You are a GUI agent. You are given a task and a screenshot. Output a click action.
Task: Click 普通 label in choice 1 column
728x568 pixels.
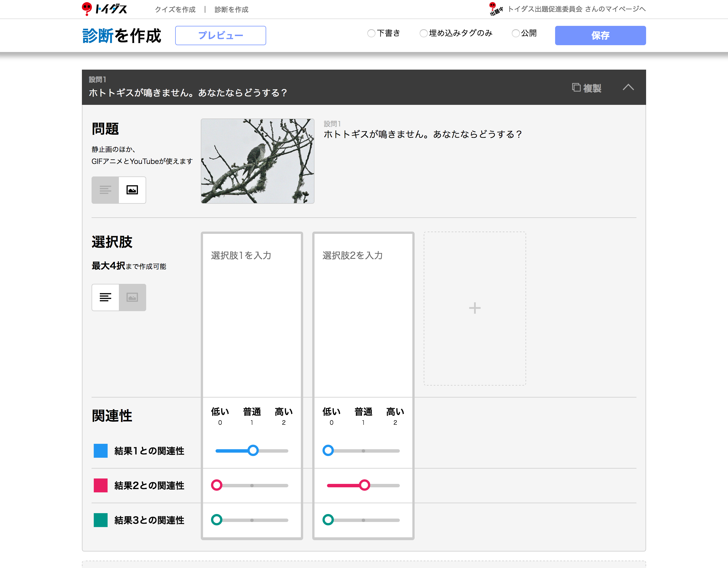coord(252,412)
